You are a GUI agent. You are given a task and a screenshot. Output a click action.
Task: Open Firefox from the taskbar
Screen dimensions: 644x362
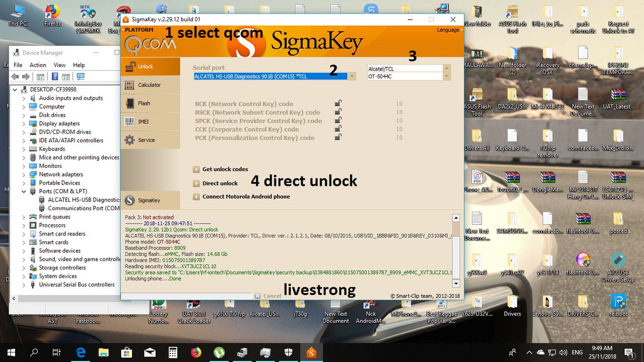[x=196, y=352]
